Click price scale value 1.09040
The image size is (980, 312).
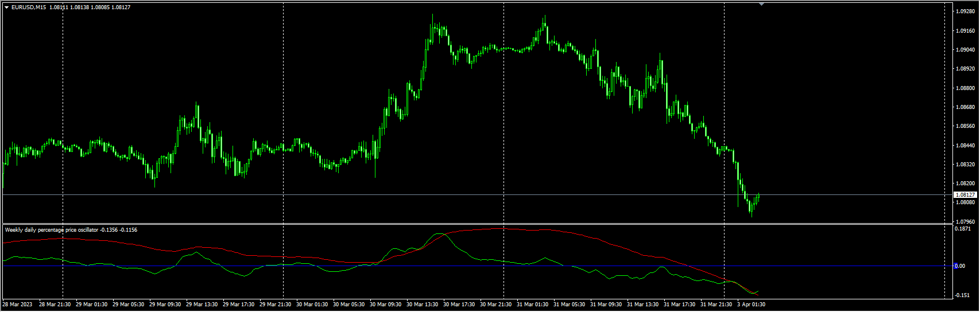[x=964, y=50]
